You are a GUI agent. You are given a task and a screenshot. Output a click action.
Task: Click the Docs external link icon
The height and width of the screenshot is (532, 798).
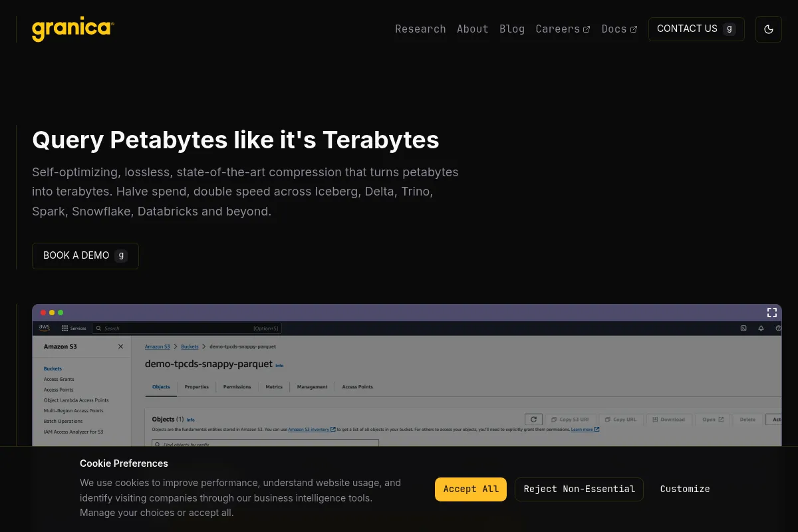coord(634,29)
